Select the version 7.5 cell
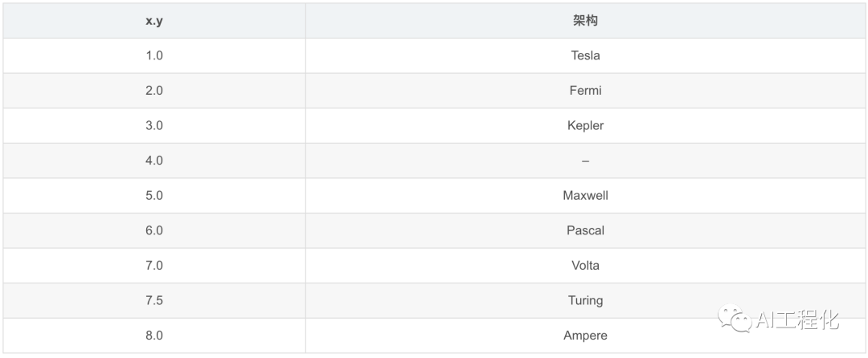This screenshot has width=868, height=358. coord(154,300)
